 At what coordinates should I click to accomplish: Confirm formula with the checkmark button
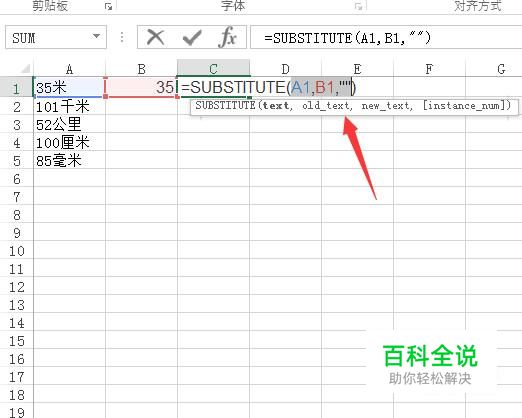192,37
